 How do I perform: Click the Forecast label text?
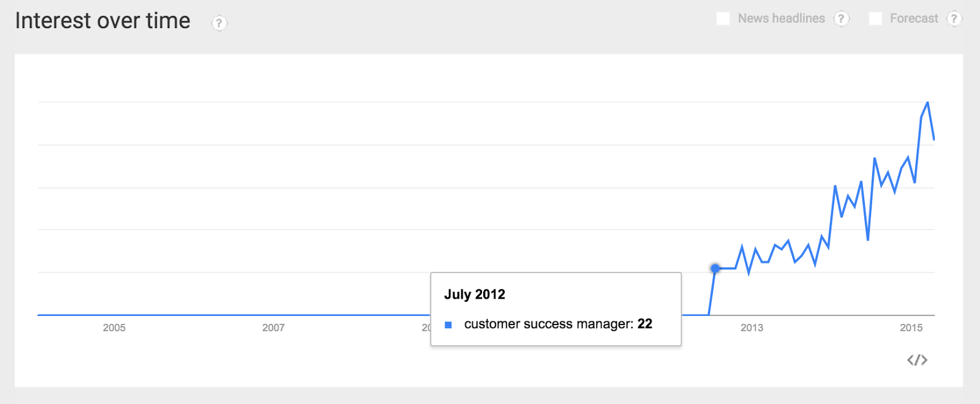(x=914, y=19)
